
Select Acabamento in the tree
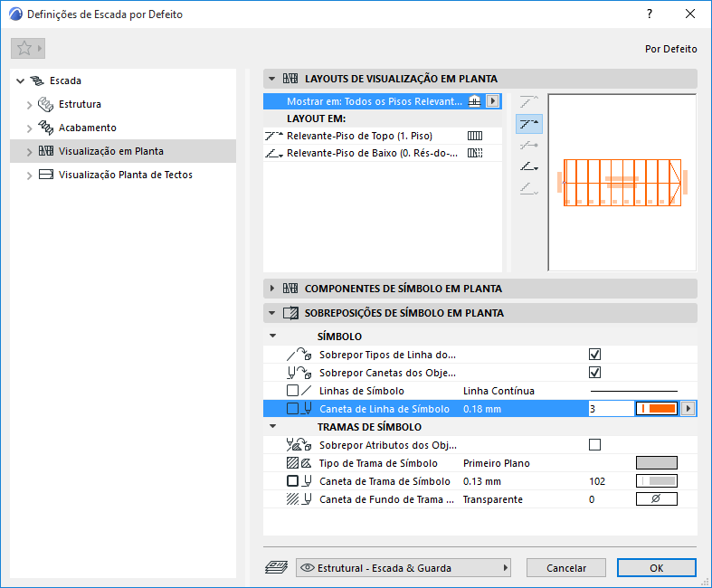(87, 128)
